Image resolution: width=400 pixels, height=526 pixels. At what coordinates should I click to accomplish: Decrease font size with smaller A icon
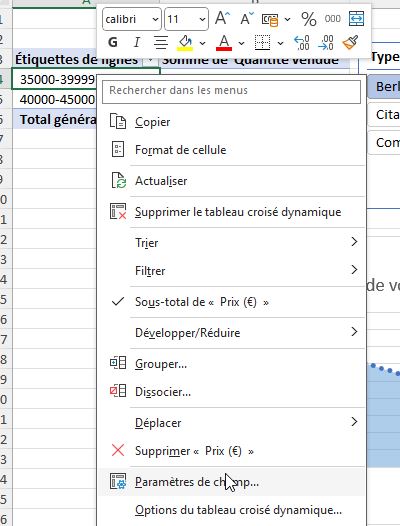(247, 19)
